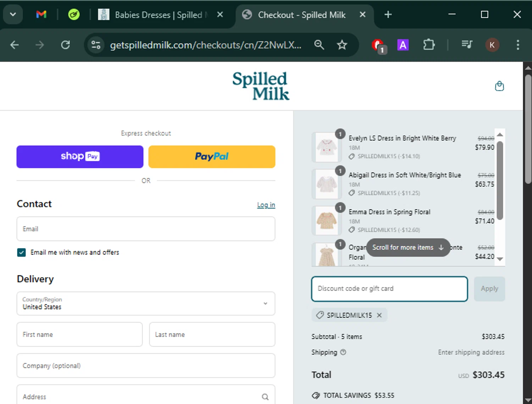This screenshot has width=532, height=404.
Task: Open the red extension with badge 1
Action: coord(378,46)
